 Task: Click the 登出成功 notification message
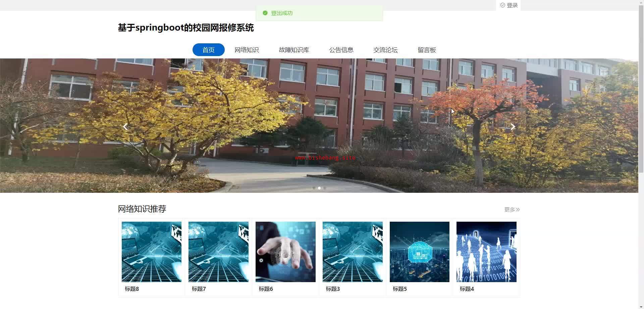[282, 13]
